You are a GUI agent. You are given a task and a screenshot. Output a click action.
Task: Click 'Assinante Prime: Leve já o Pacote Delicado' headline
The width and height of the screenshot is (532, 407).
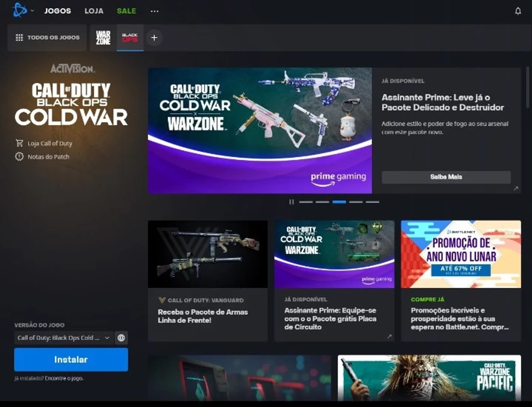(443, 102)
